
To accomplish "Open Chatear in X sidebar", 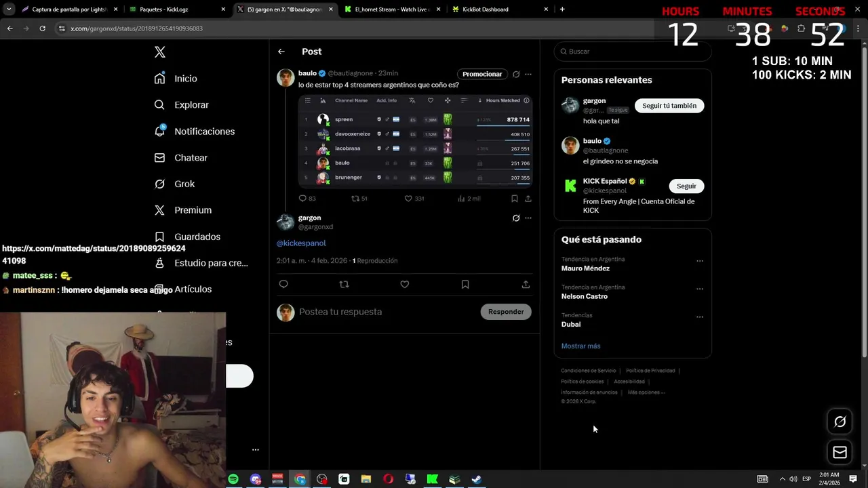I will pos(180,158).
